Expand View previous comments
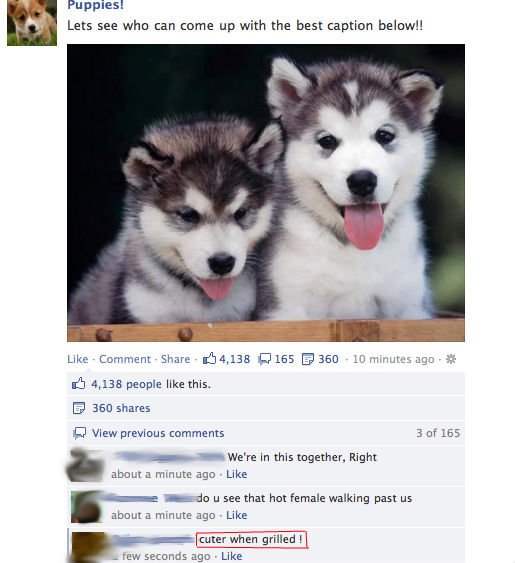515x563 pixels. point(158,433)
